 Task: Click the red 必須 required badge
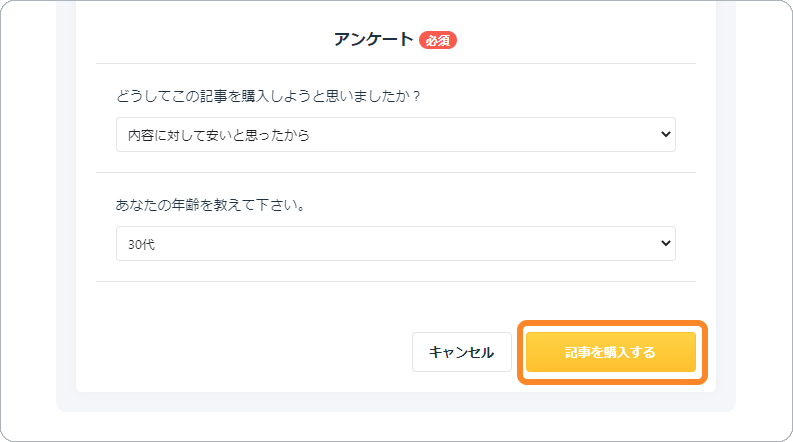437,40
